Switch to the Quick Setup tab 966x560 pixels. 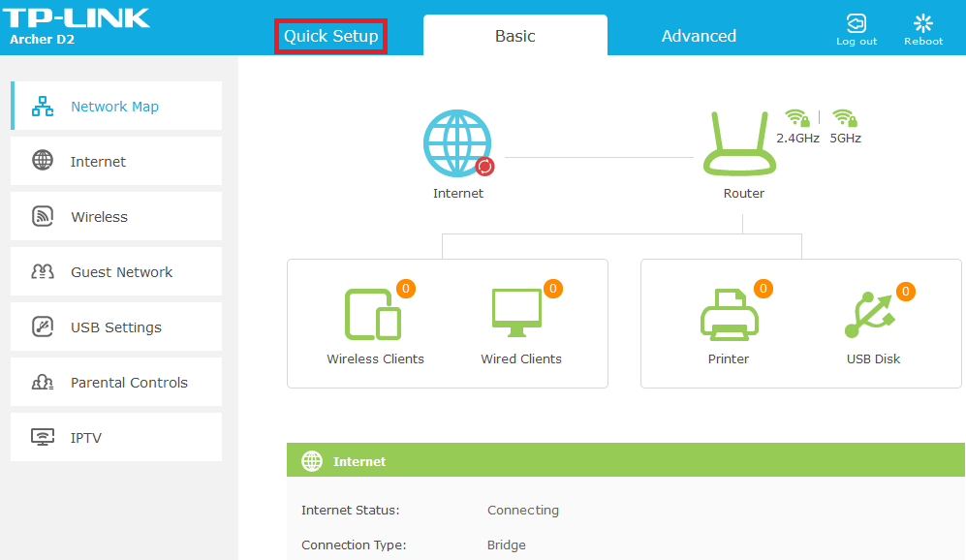click(x=330, y=35)
